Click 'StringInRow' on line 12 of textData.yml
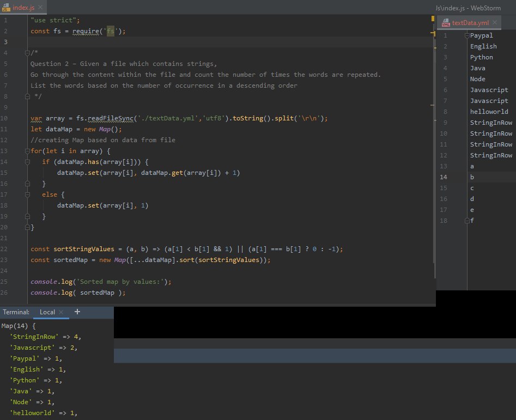Image resolution: width=516 pixels, height=420 pixels. click(491, 155)
